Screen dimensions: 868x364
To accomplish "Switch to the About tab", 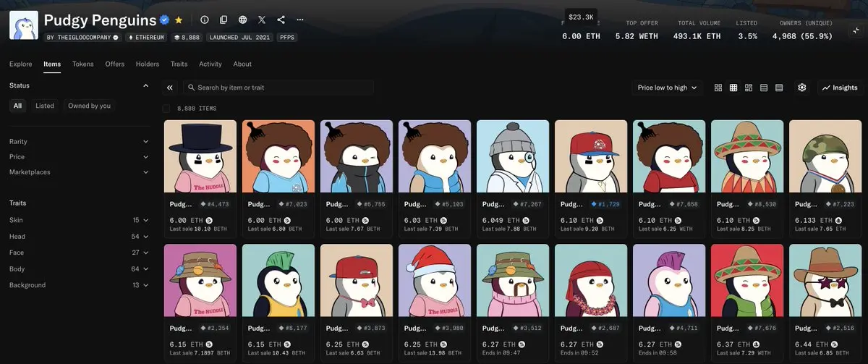I will click(242, 64).
